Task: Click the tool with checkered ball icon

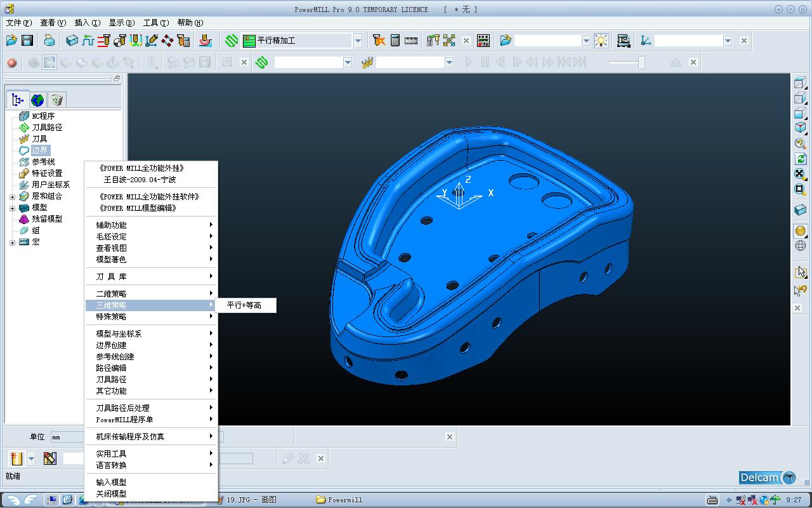Action: (x=120, y=41)
